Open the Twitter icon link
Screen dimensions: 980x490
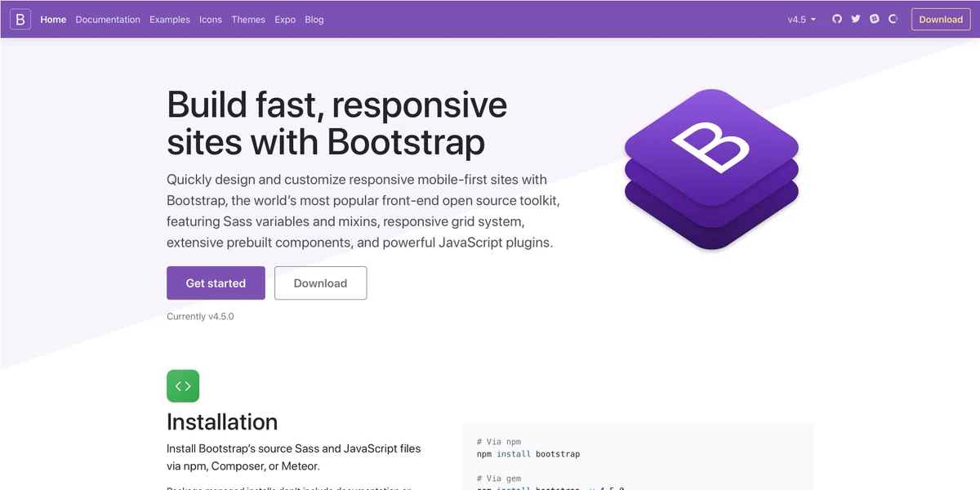[x=856, y=19]
